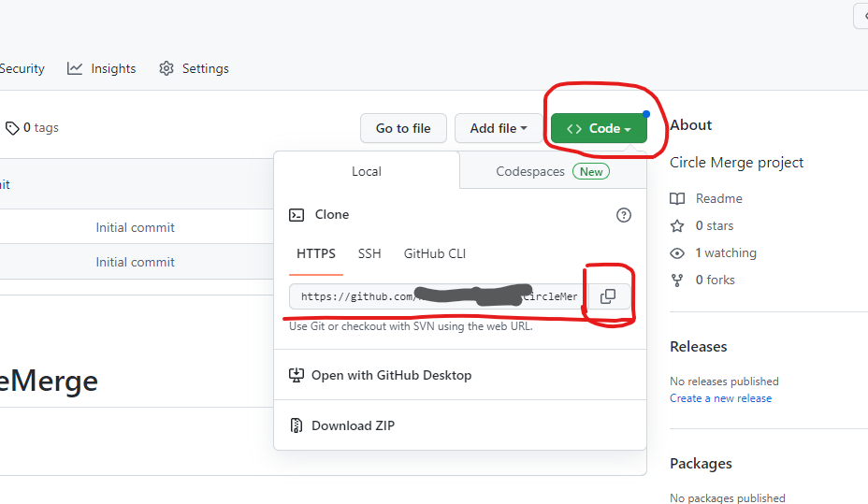Choose Download ZIP

tap(342, 425)
